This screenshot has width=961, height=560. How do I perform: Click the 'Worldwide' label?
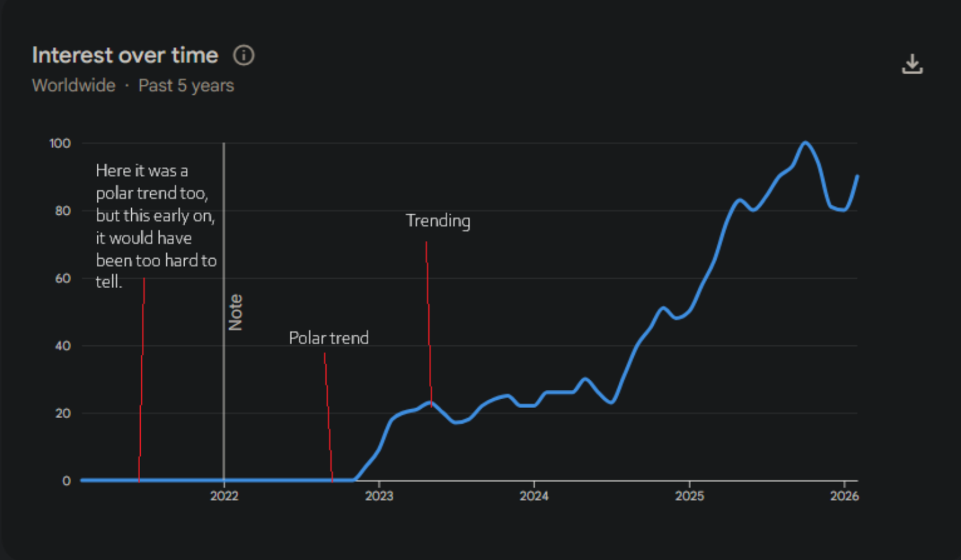coord(73,85)
